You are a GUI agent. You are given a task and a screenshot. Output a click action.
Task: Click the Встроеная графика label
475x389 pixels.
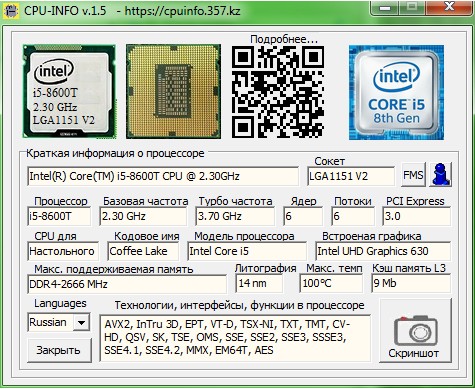(x=372, y=236)
